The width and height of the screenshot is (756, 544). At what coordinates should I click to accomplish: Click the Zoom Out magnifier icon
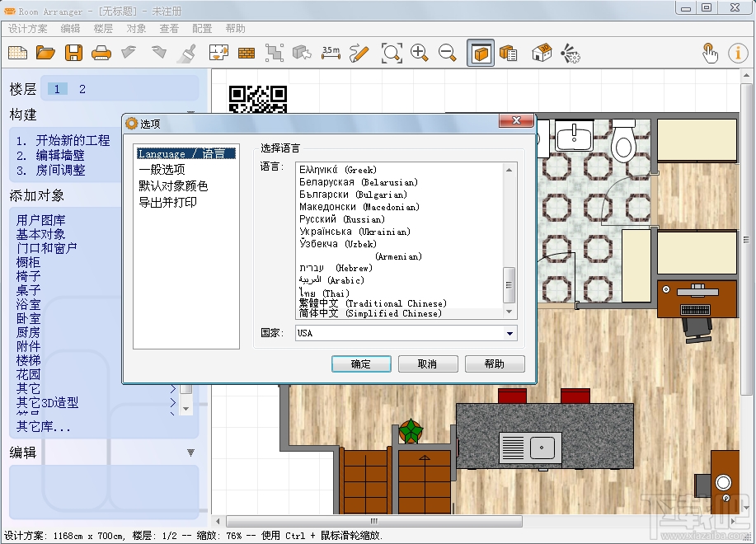(448, 52)
